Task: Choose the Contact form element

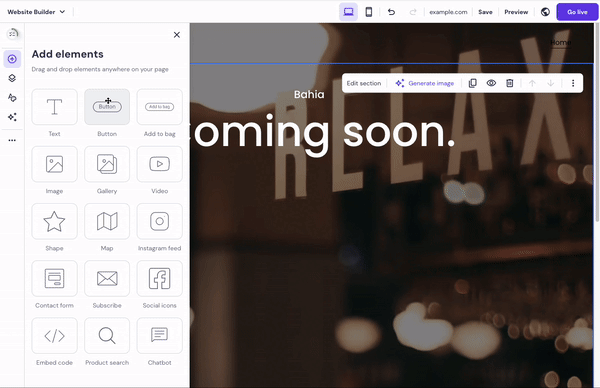Action: click(54, 279)
